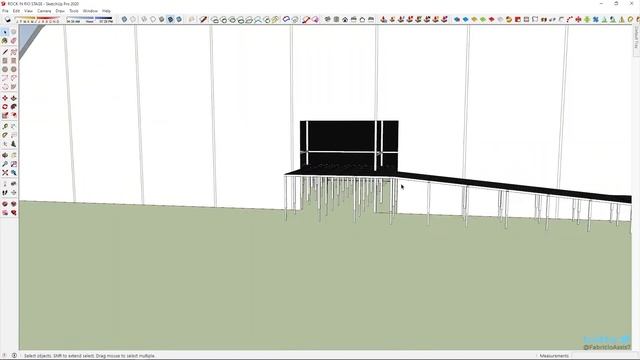The image size is (640, 360).
Task: Open the Draw menu
Action: (x=60, y=11)
